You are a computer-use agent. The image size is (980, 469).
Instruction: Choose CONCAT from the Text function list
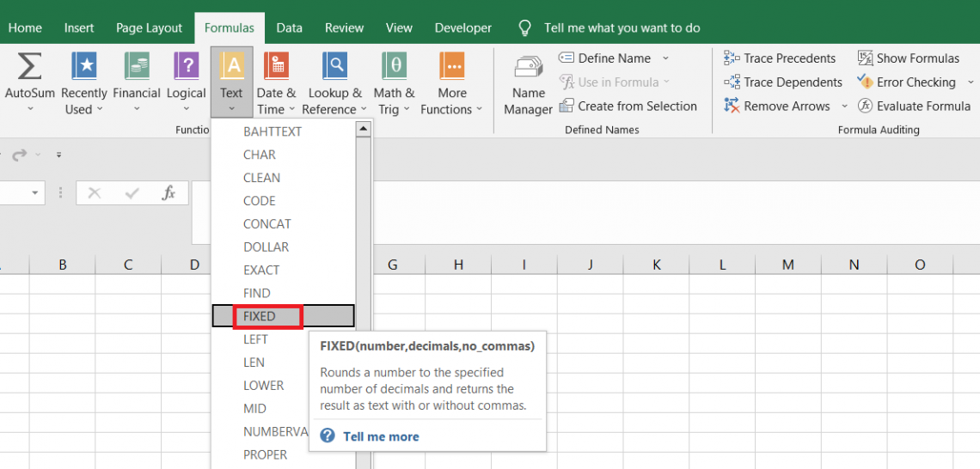click(x=267, y=223)
